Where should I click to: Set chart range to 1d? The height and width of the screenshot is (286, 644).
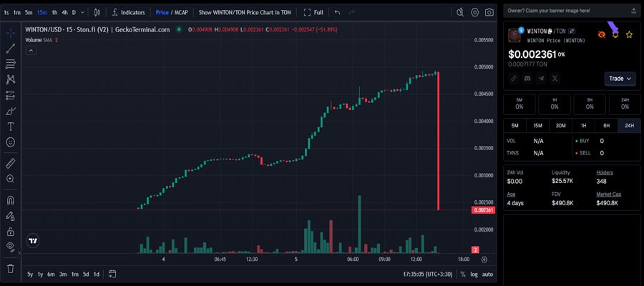tap(96, 274)
